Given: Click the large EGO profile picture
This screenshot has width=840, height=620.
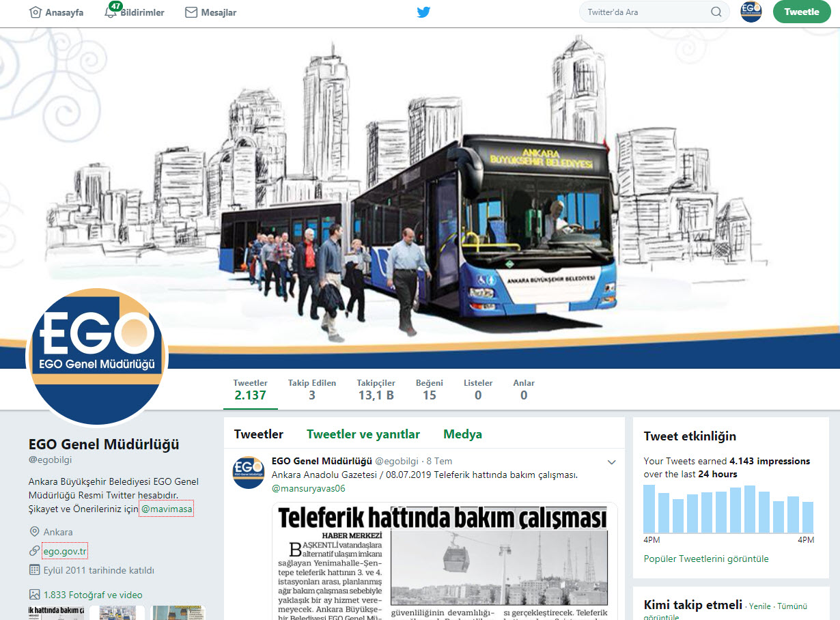Looking at the screenshot, I should pos(97,356).
